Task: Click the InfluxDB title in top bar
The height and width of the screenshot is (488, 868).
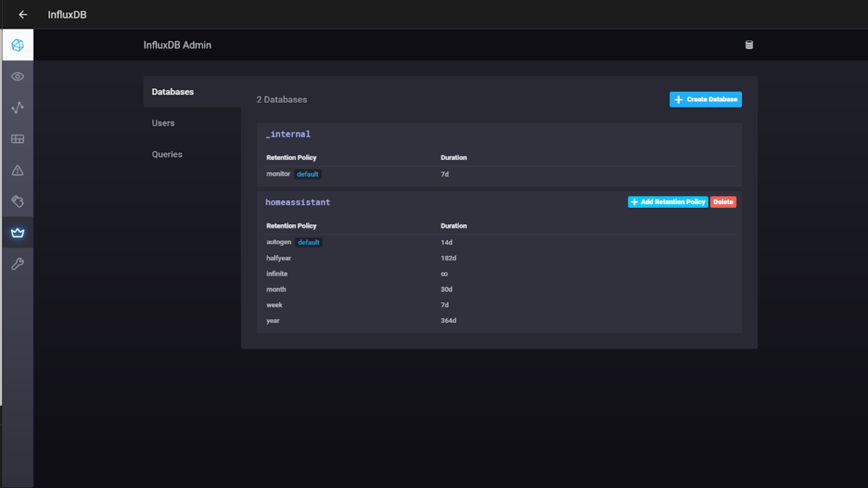Action: pos(67,14)
